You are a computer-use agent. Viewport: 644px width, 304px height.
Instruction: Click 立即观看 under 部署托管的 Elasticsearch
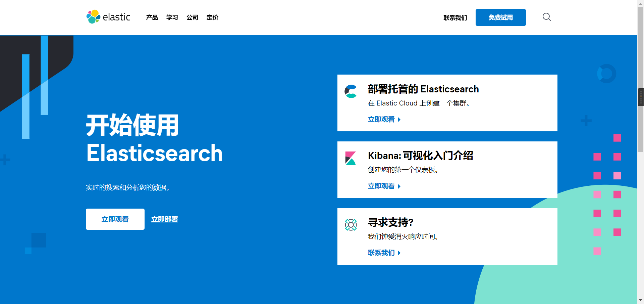pos(384,120)
